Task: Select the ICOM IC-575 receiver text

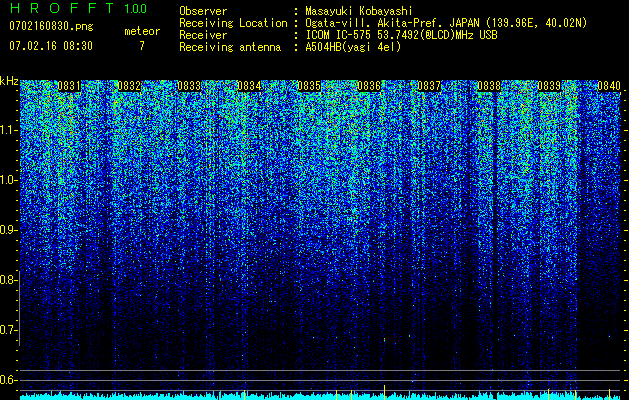Action: (402, 35)
